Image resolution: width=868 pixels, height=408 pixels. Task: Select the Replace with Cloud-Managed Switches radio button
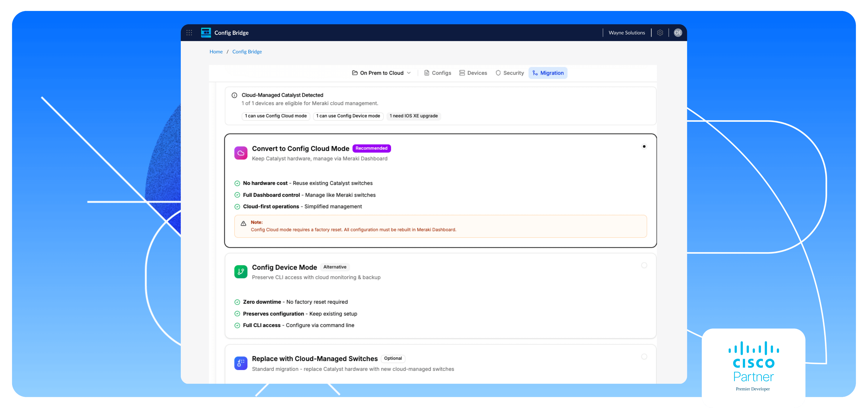point(644,356)
